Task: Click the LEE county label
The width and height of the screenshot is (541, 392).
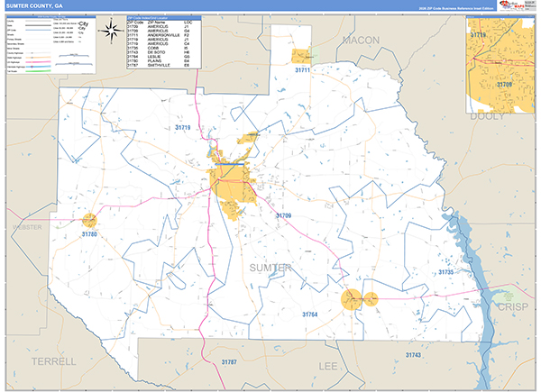Action: coord(328,366)
